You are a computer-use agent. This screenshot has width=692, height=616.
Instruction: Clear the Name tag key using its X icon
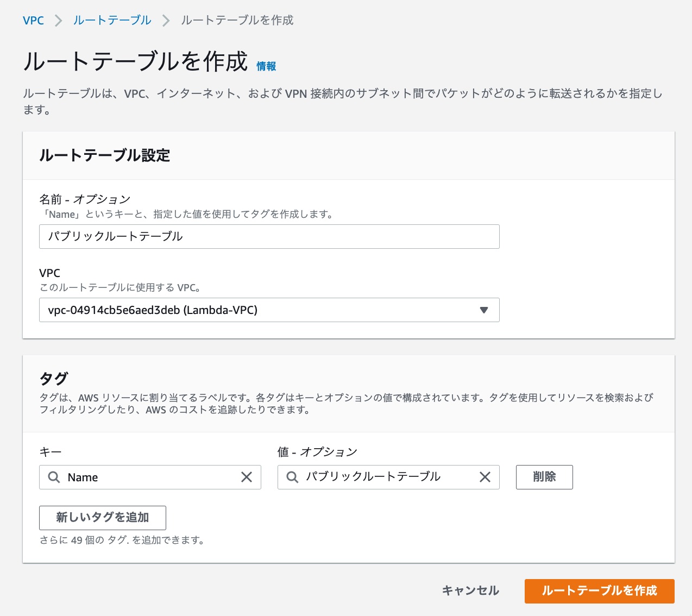click(x=247, y=477)
